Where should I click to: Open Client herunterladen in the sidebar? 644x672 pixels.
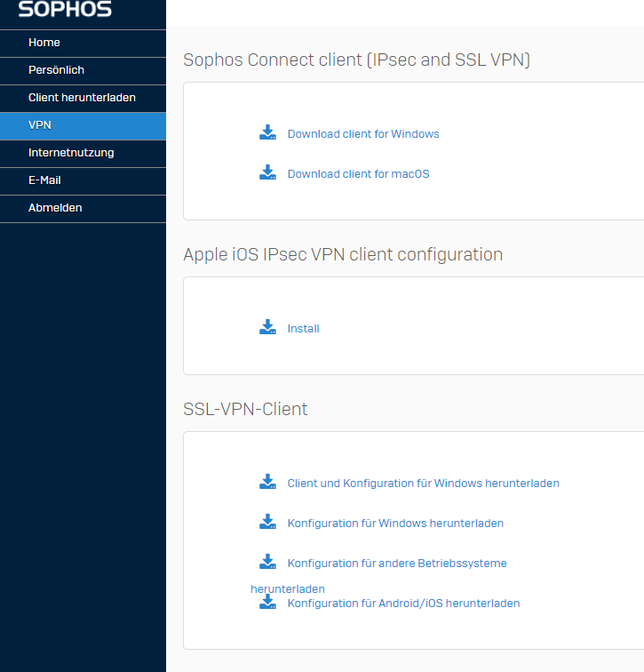click(x=82, y=98)
